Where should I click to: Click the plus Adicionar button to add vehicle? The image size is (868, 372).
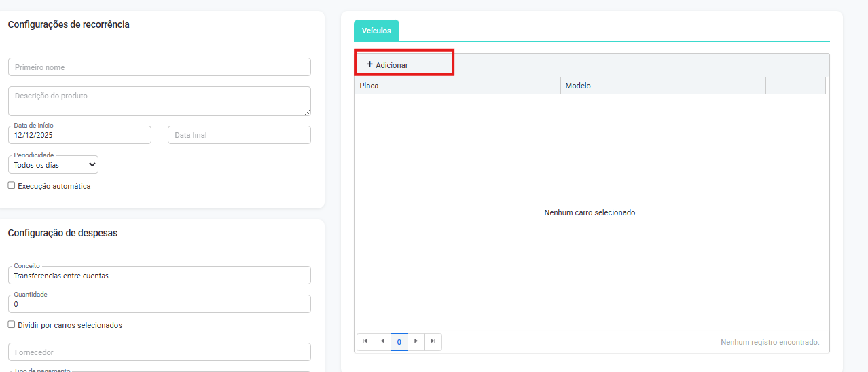pos(388,64)
